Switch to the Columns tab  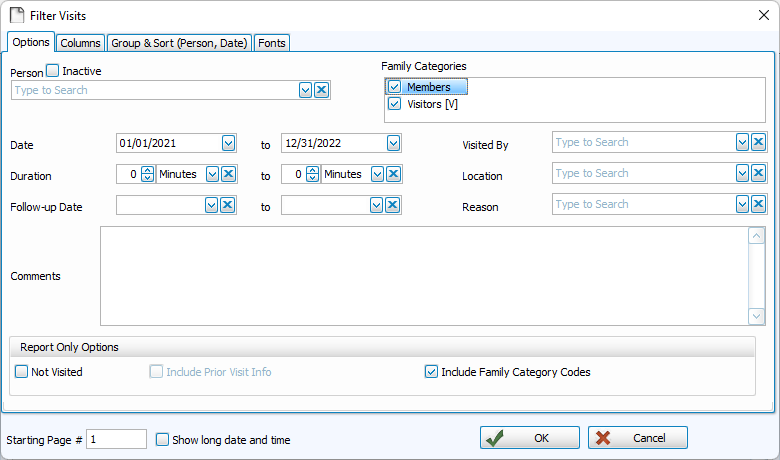pyautogui.click(x=80, y=43)
